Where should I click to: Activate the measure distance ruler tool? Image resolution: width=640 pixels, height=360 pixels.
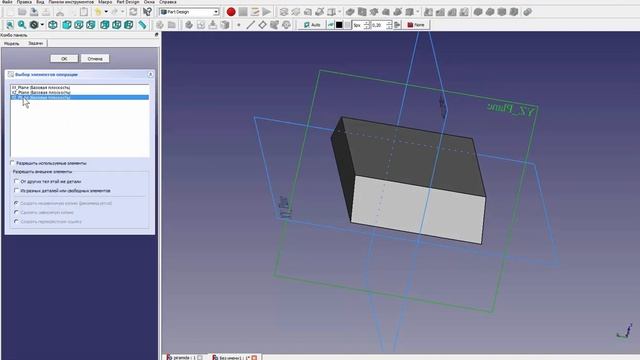click(142, 25)
